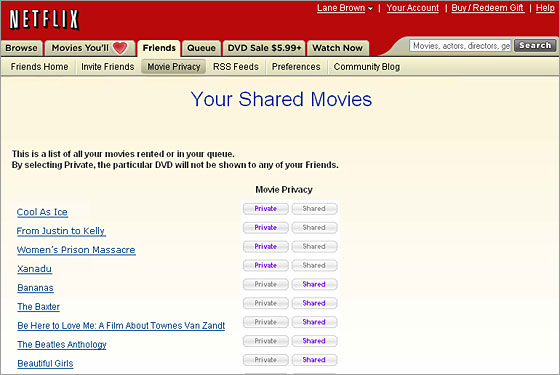Set The Beatles Anthology to Private

(x=266, y=341)
